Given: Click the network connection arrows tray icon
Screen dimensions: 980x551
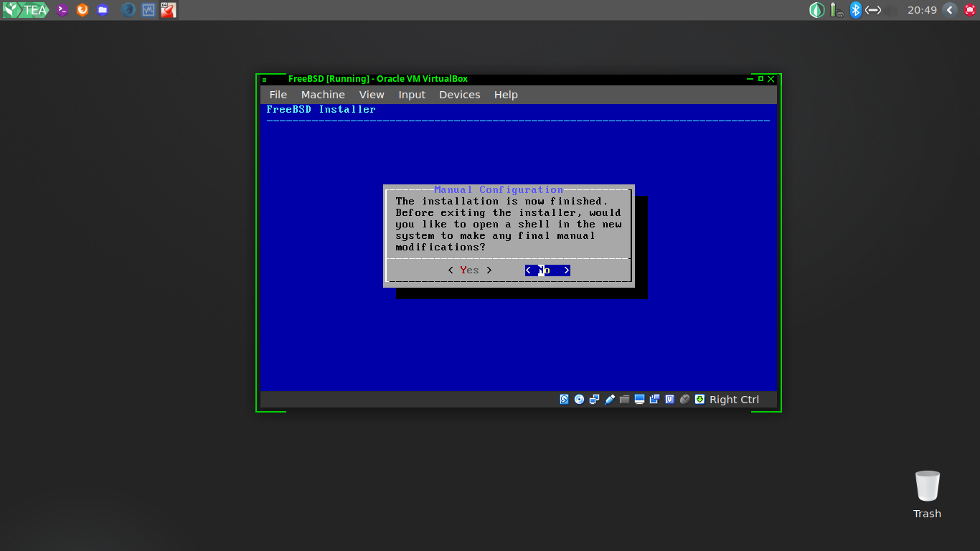Looking at the screenshot, I should pos(873,10).
